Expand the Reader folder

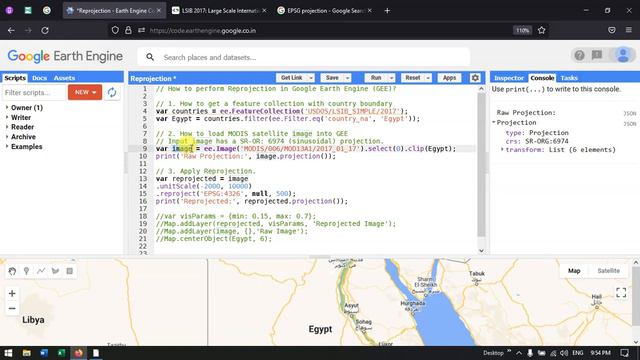(x=7, y=127)
